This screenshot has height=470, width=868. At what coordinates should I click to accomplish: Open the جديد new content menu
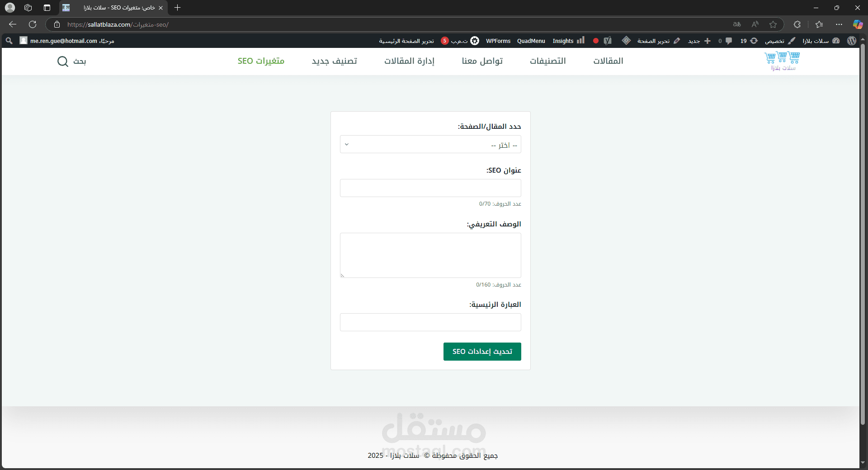[x=699, y=41]
